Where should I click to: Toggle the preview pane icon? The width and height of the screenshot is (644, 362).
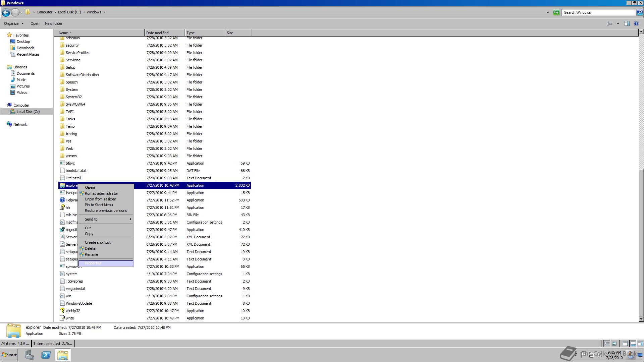tap(627, 23)
